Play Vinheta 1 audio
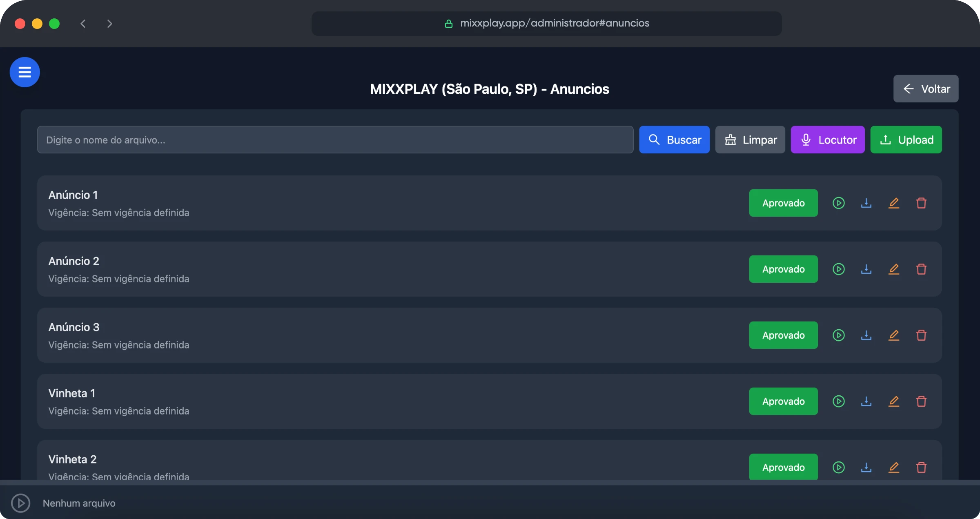980x519 pixels. click(838, 401)
